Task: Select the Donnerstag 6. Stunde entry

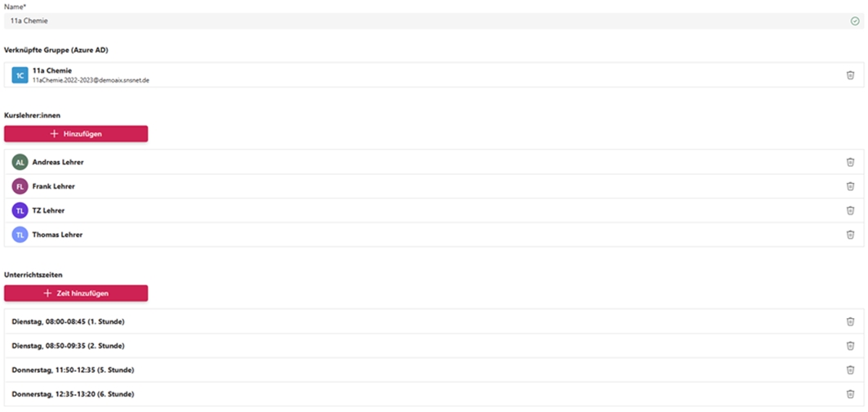Action: coord(73,394)
